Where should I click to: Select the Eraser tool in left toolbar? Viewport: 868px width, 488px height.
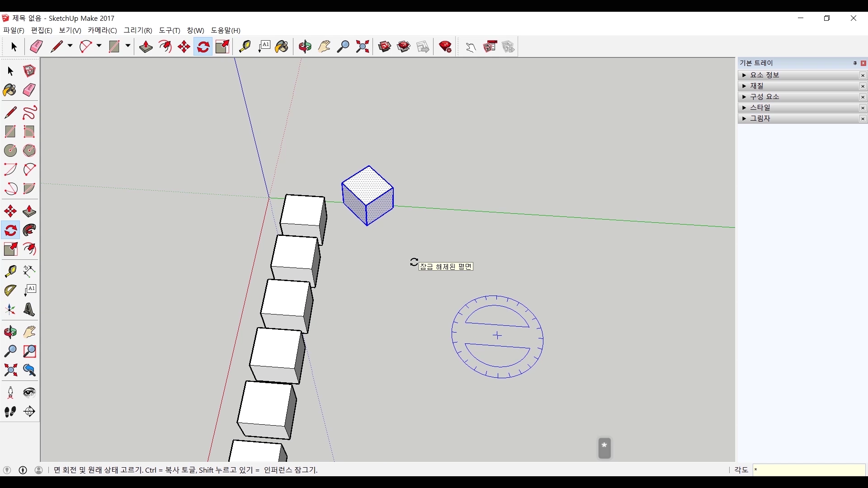(29, 90)
